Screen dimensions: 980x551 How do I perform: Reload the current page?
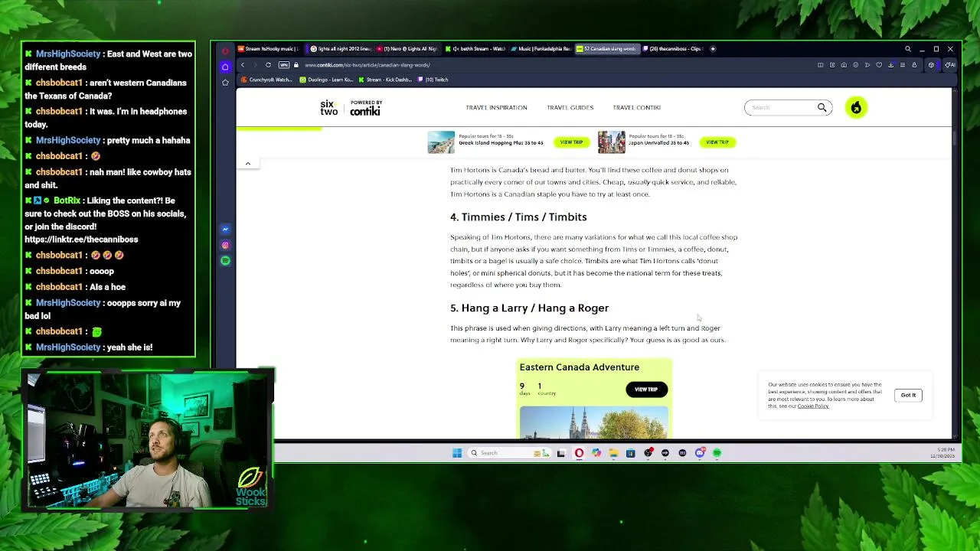(x=268, y=65)
